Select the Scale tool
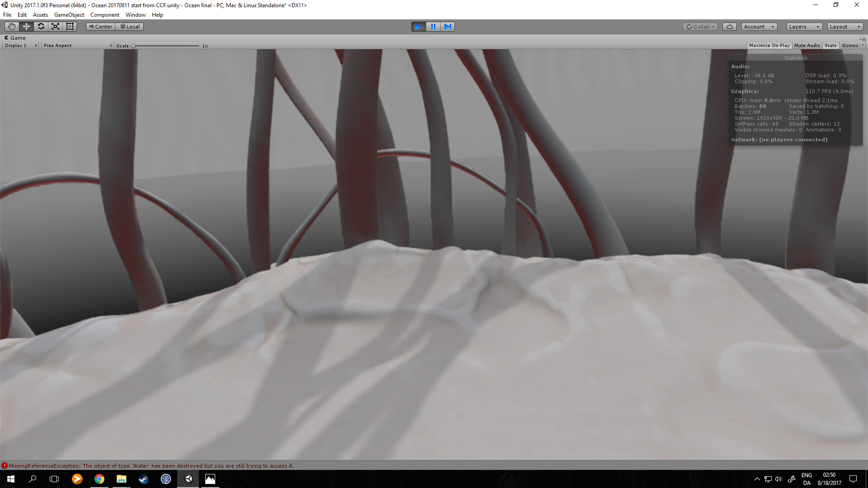 (55, 26)
